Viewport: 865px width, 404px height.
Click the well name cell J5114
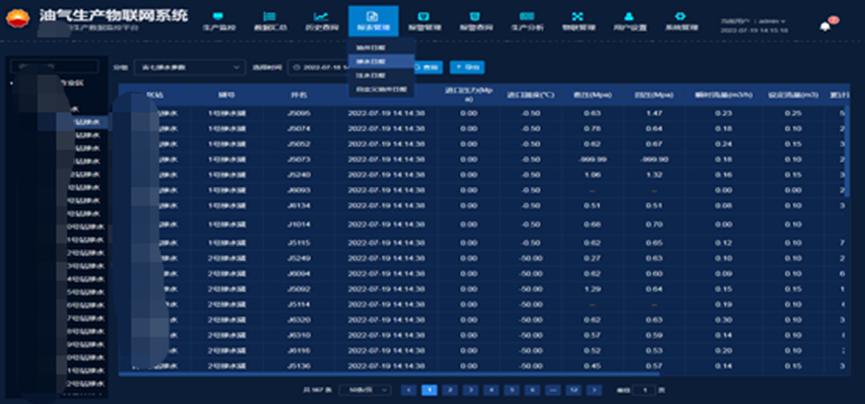[x=298, y=304]
